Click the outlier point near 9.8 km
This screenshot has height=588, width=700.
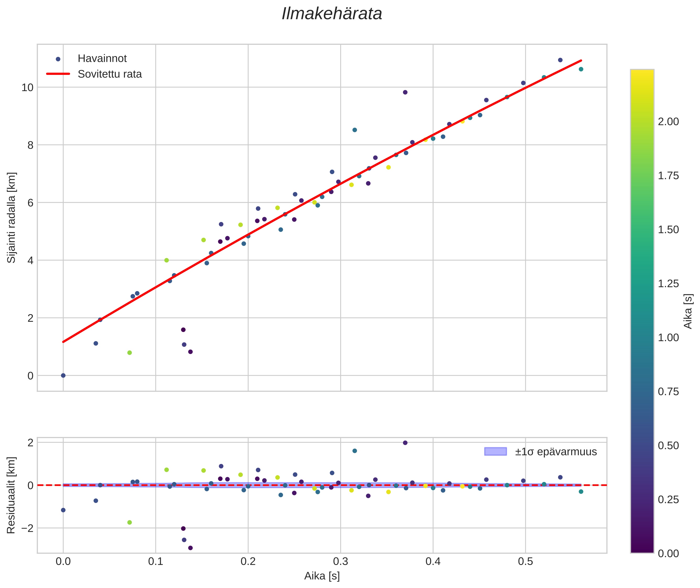coord(405,92)
